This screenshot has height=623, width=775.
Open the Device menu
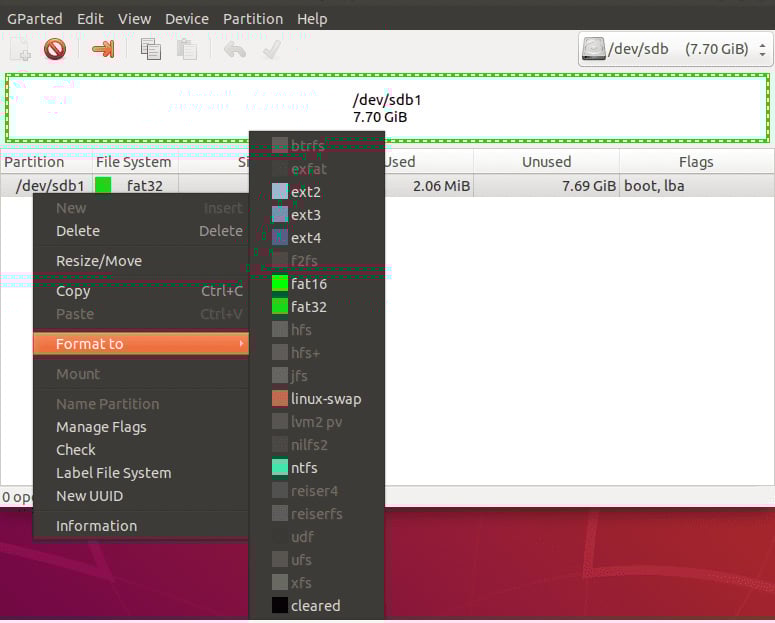pos(187,19)
